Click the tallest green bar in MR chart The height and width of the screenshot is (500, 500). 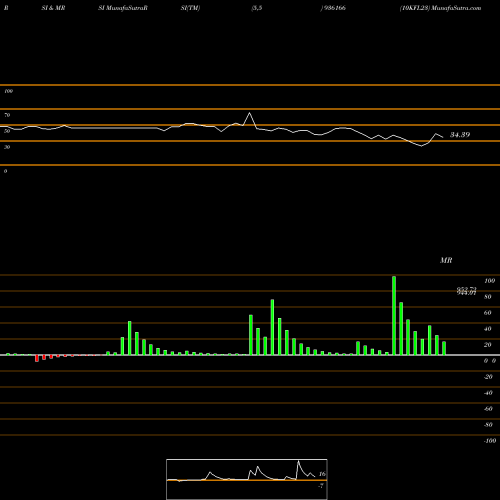[x=394, y=315]
